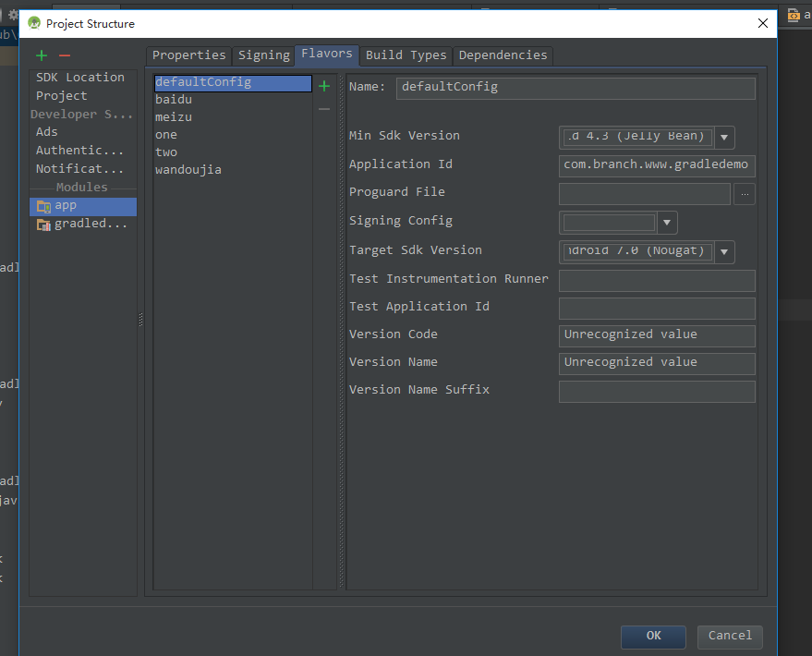Click Test Instrumentation Runner field
Viewport: 812px width, 656px height.
tap(657, 281)
